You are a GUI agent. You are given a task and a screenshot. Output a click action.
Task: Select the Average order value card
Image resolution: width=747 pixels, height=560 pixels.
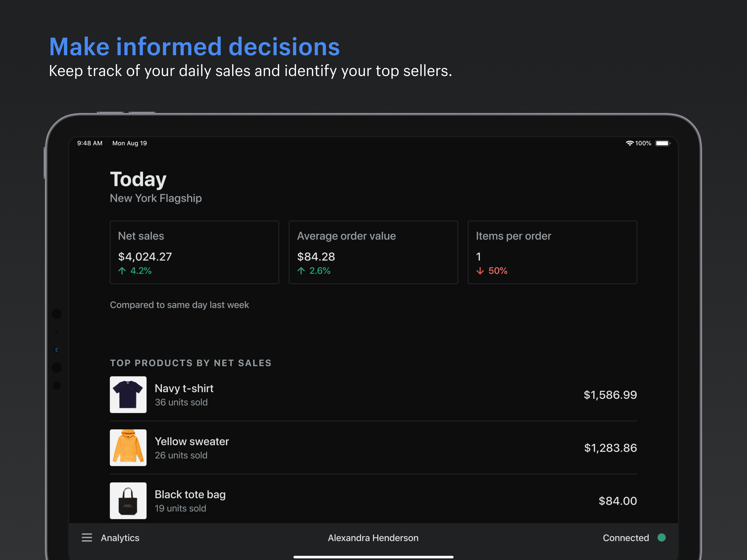point(373,252)
